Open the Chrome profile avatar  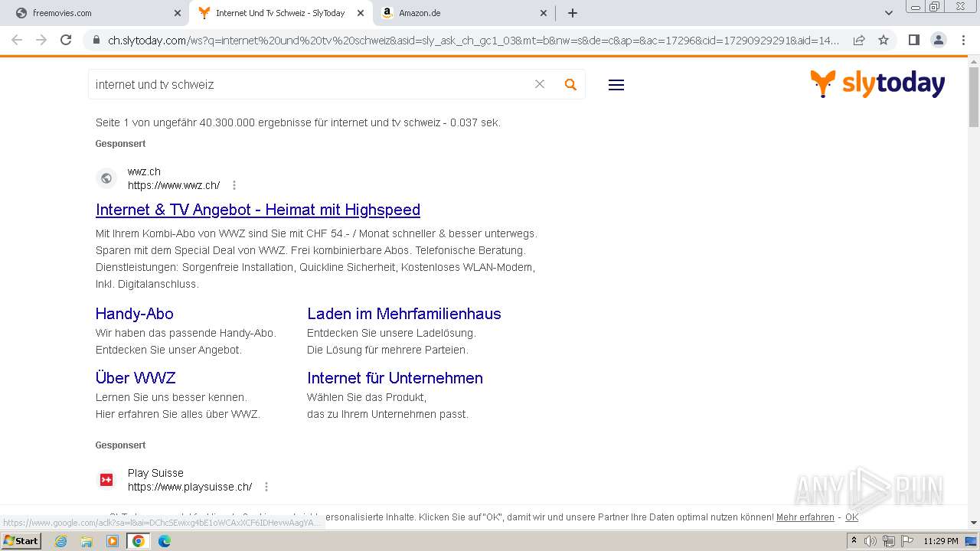938,40
